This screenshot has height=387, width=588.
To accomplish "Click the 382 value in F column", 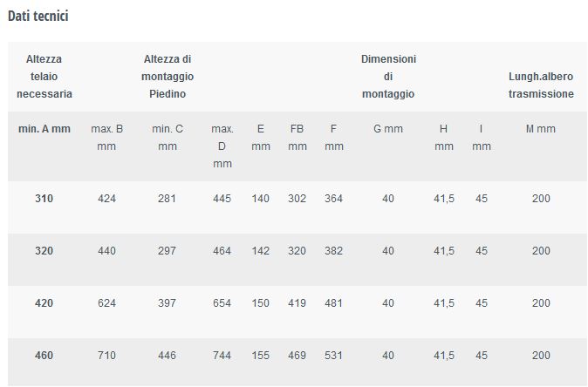I will tap(333, 251).
